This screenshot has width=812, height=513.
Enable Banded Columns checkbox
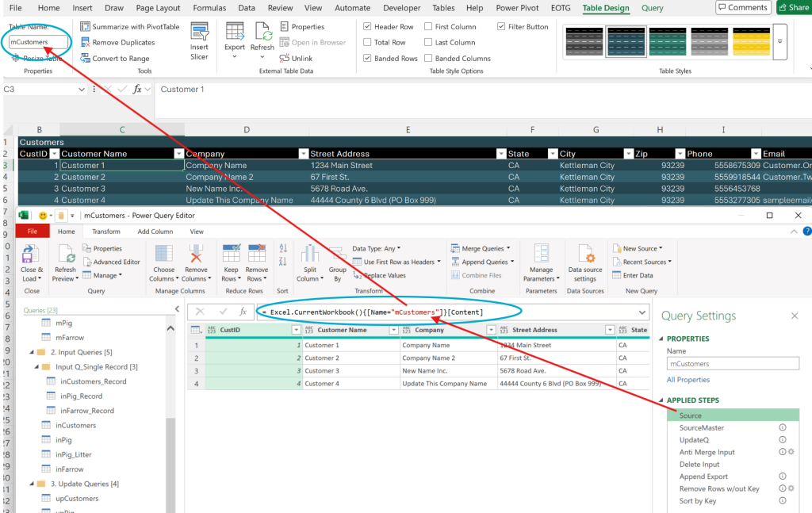[x=428, y=59]
